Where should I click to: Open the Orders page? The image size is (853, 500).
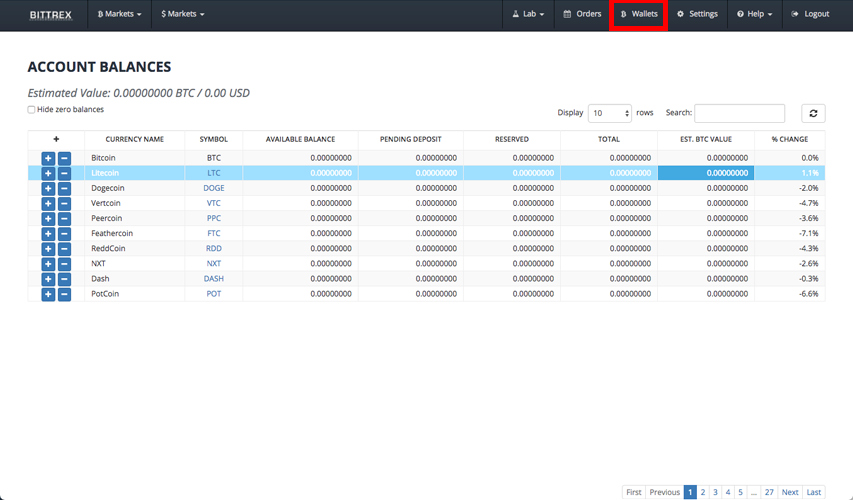click(582, 14)
